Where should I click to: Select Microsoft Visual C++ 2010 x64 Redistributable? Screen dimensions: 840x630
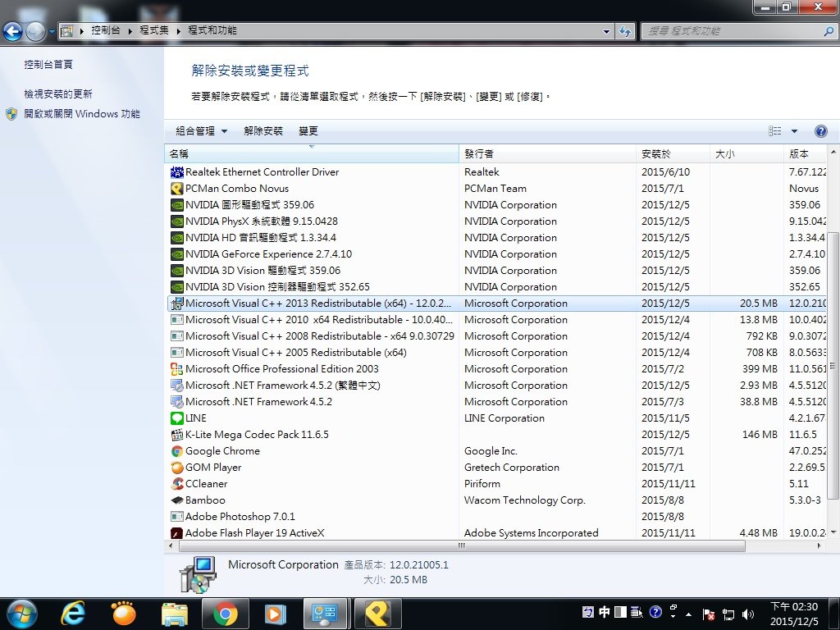496,320
